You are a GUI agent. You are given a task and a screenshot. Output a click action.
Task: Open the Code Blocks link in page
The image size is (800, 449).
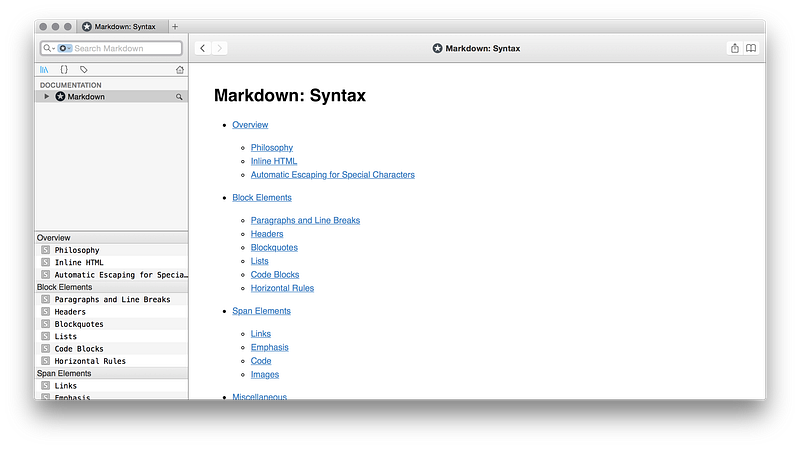point(274,275)
